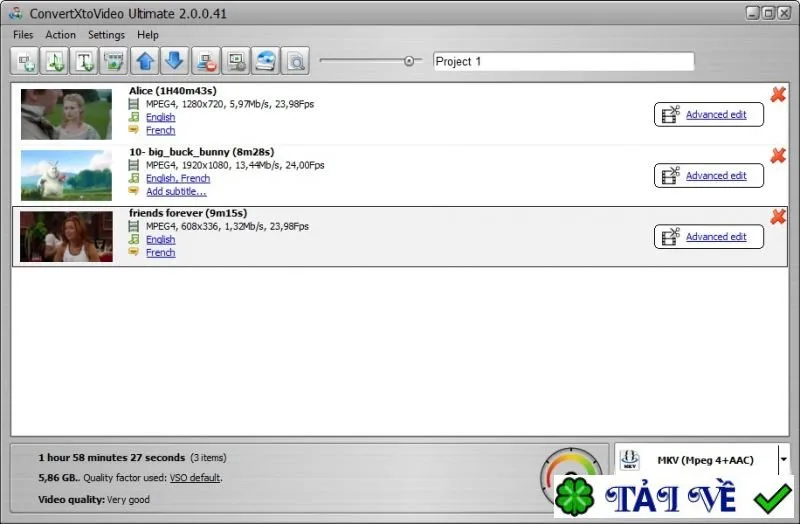Click the chapter filmstrip toolbar icon
The height and width of the screenshot is (524, 800).
click(x=114, y=61)
